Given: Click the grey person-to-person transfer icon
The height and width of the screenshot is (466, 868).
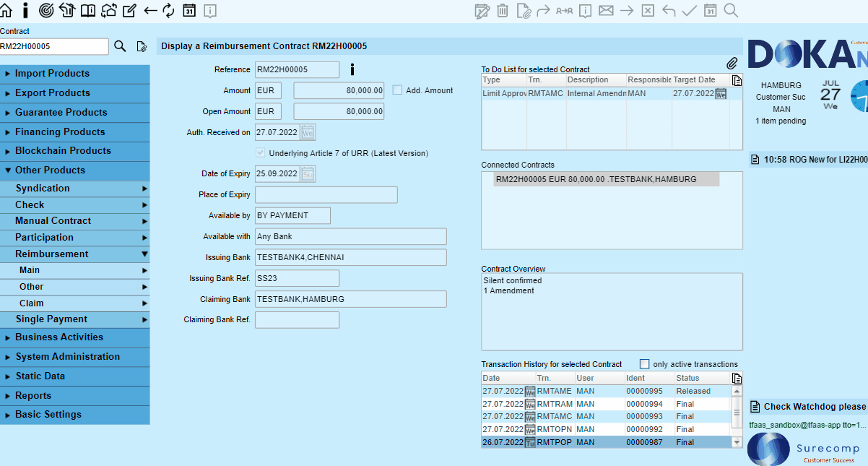Looking at the screenshot, I should (564, 10).
